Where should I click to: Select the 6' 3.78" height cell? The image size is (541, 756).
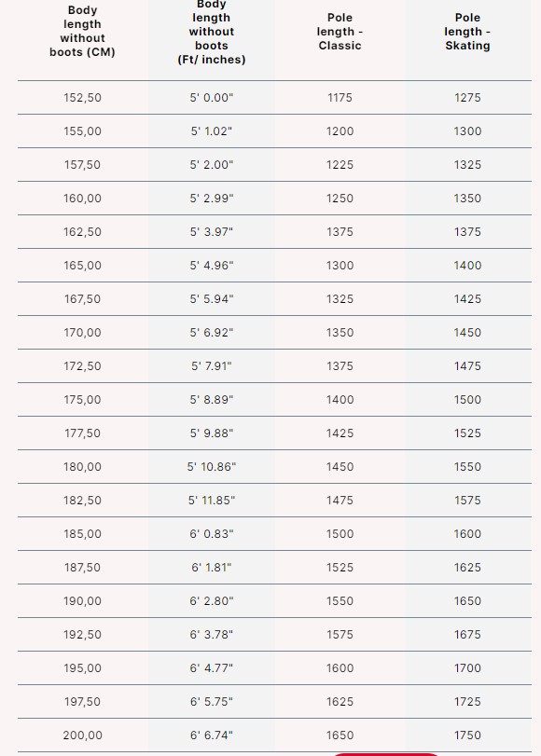[212, 635]
